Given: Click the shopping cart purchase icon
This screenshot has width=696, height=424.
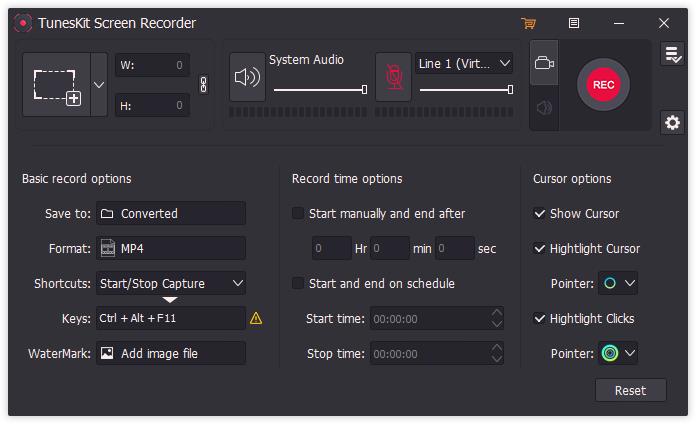Looking at the screenshot, I should point(529,23).
